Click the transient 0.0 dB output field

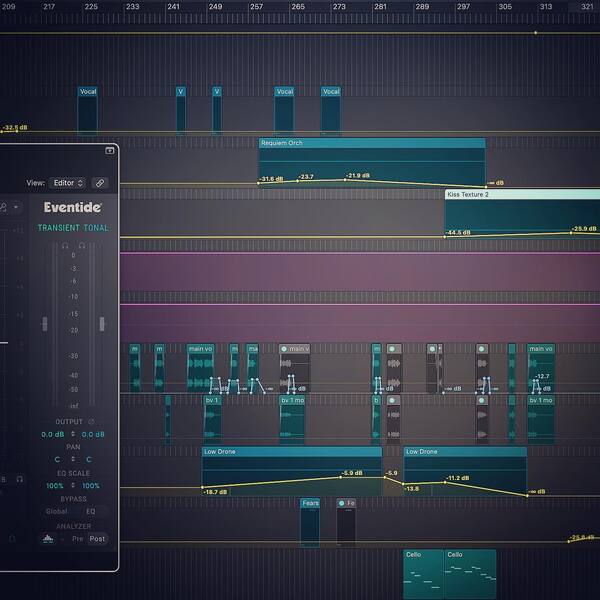53,434
